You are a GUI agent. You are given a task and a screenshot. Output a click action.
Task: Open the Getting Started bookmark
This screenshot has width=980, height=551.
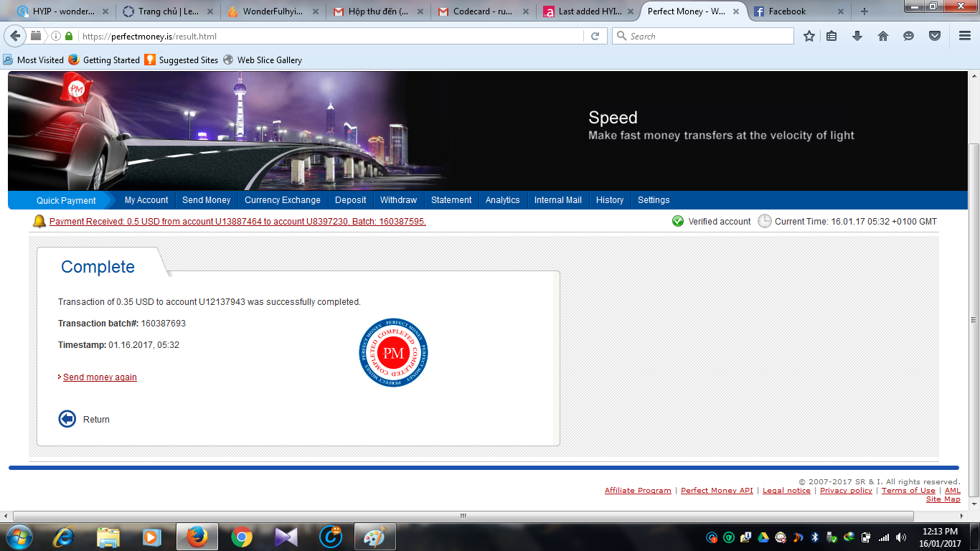click(105, 60)
